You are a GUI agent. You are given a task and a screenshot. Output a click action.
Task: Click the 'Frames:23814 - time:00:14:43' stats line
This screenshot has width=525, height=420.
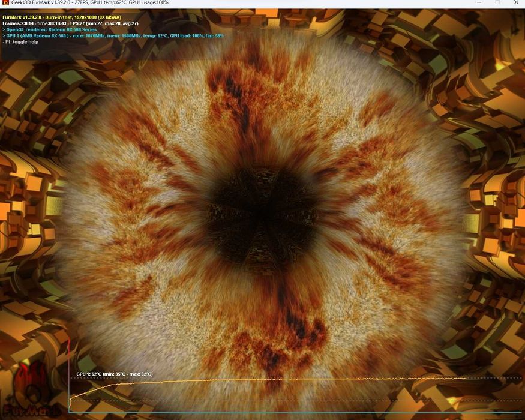click(x=70, y=23)
